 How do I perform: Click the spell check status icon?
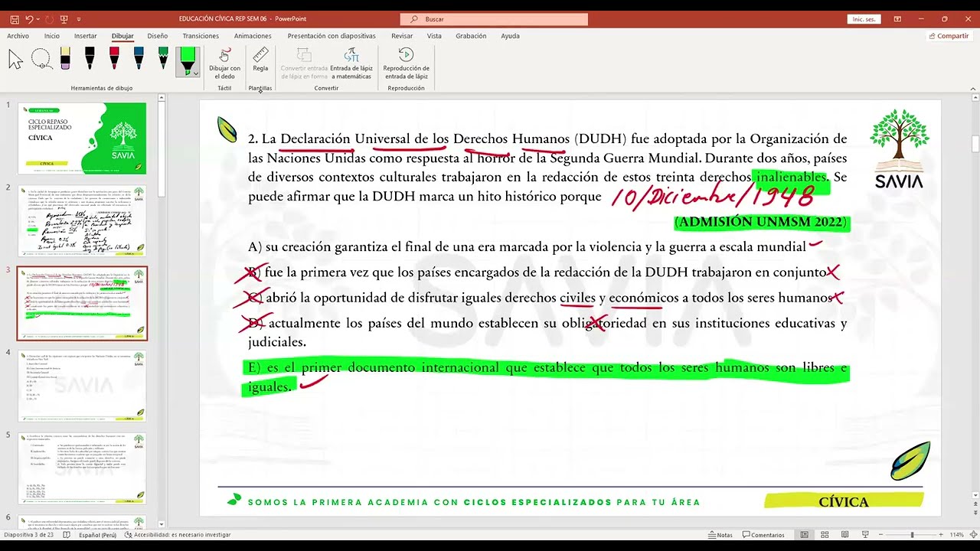(x=67, y=535)
